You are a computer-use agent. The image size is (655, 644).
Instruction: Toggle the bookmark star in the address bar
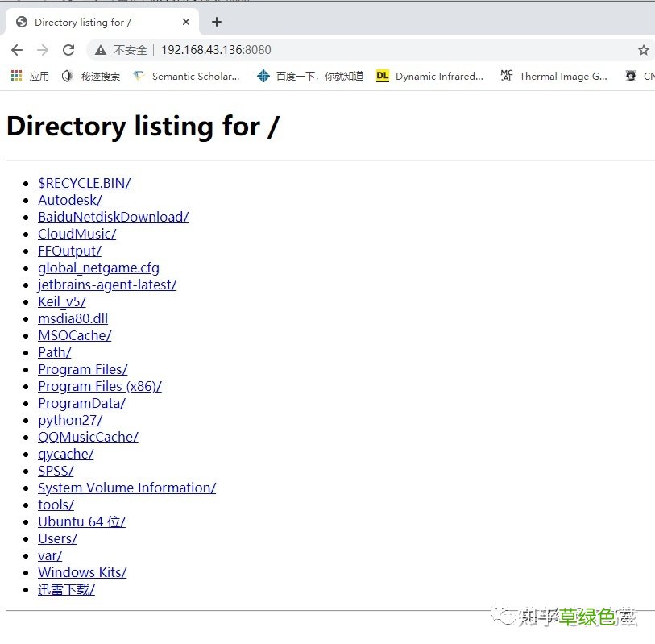pyautogui.click(x=643, y=49)
